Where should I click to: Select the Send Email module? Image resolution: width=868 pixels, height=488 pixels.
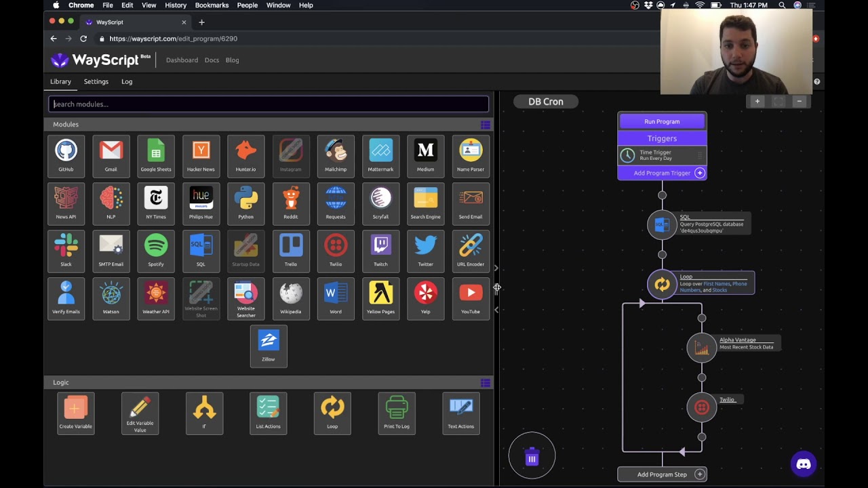[x=471, y=203]
